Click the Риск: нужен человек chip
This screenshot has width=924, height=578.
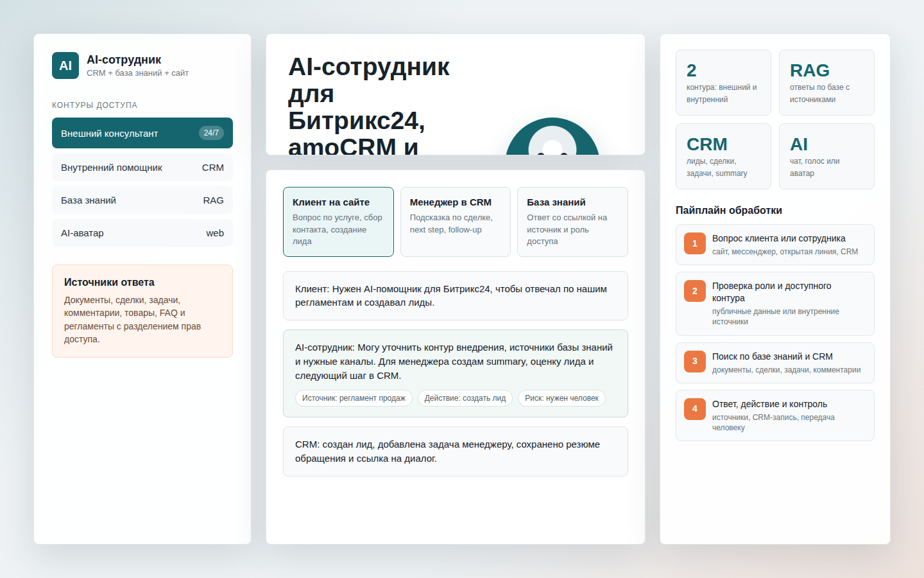coord(561,398)
